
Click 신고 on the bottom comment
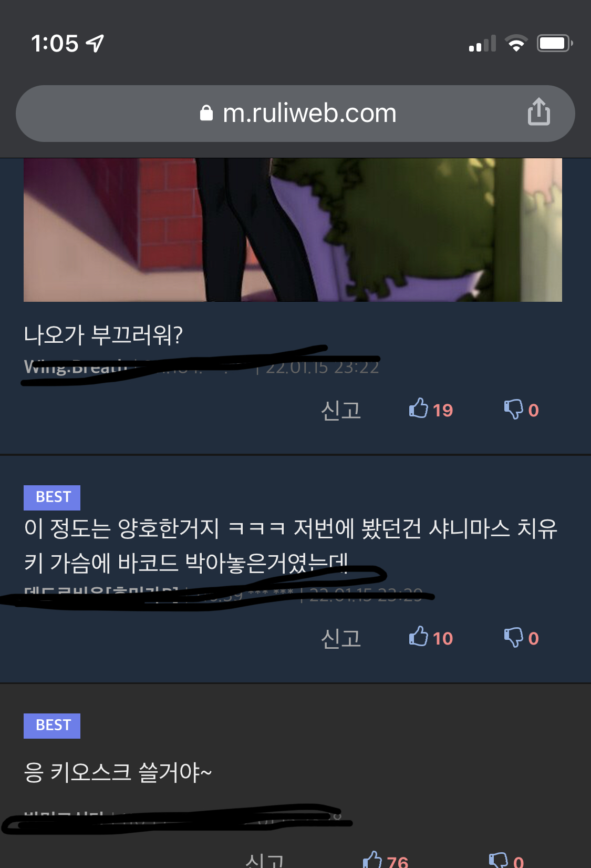click(265, 860)
